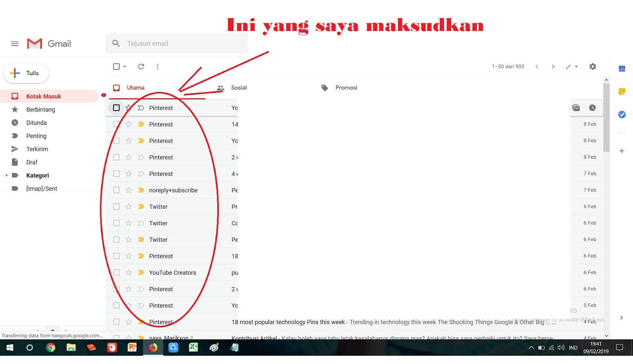The width and height of the screenshot is (633, 364).
Task: Click inside the Telusuri email search field
Action: (x=178, y=43)
